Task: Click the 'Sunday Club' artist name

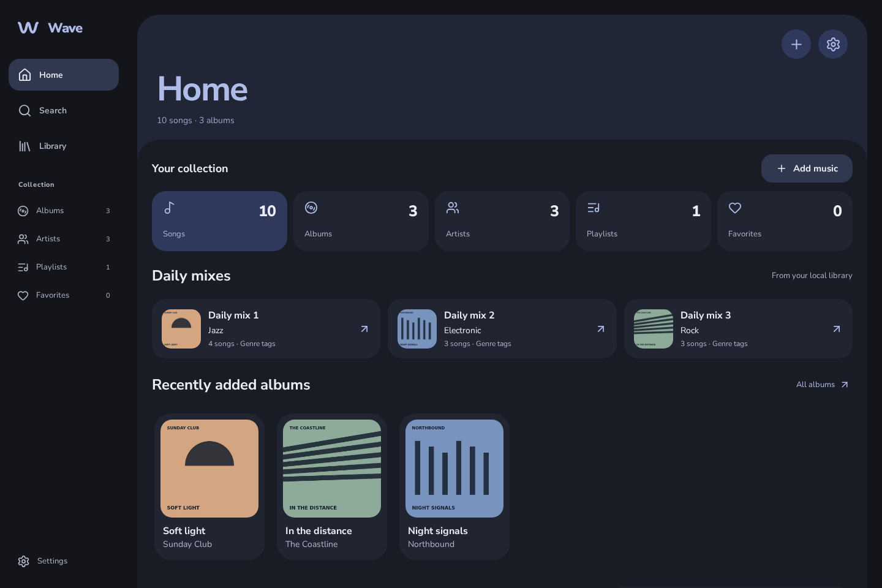Action: coord(187,544)
